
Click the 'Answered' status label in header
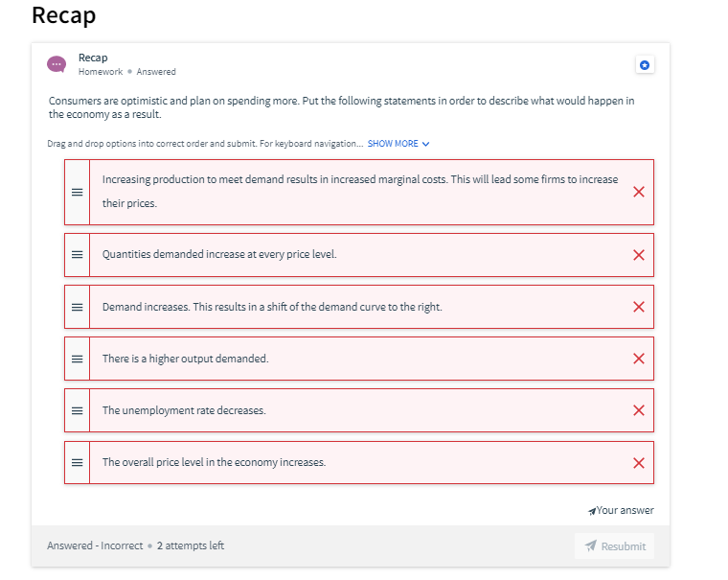pos(156,72)
